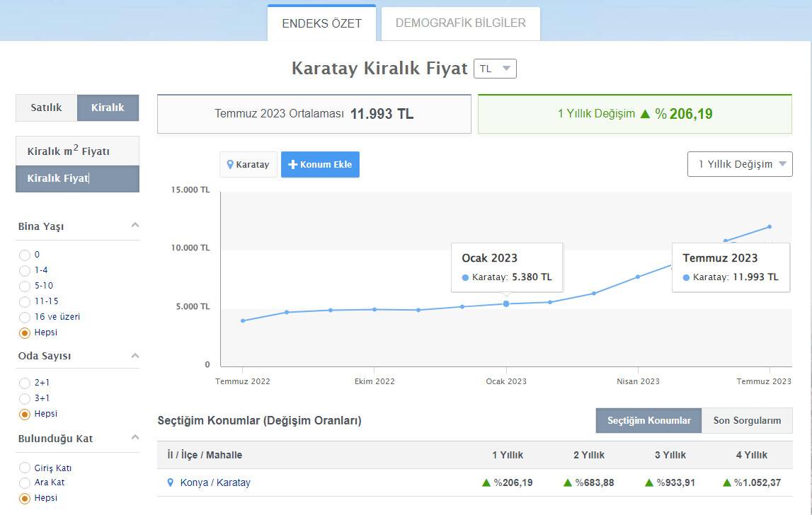
Task: Open the 1 Yıllık Değişim dropdown
Action: point(740,164)
